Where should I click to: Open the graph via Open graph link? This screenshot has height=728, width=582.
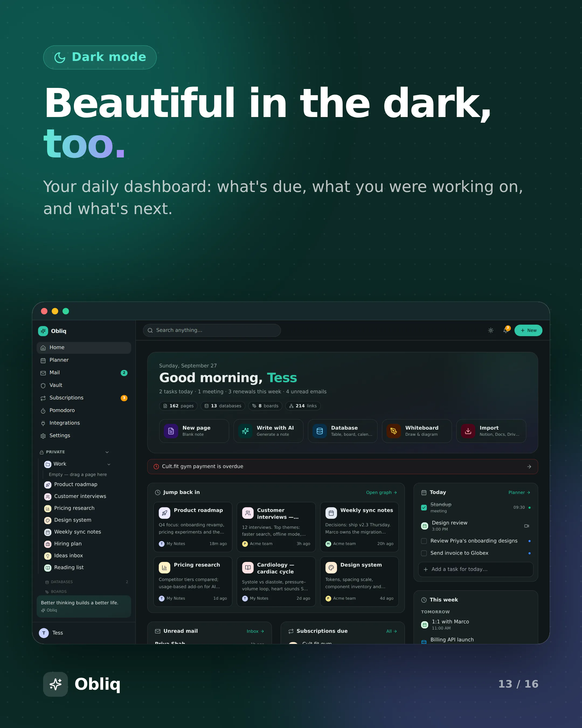381,492
